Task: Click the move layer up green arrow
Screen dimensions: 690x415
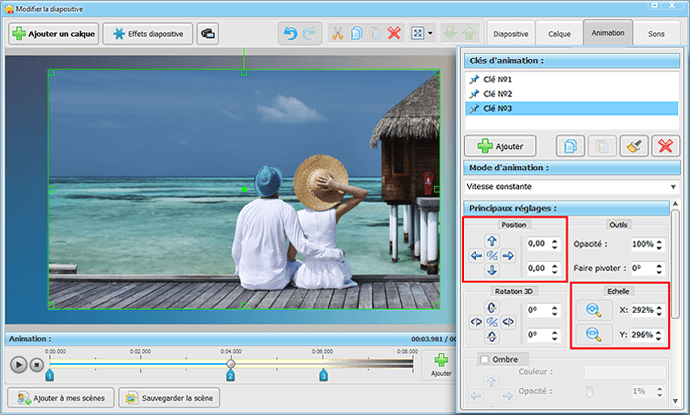Action: coord(469,33)
